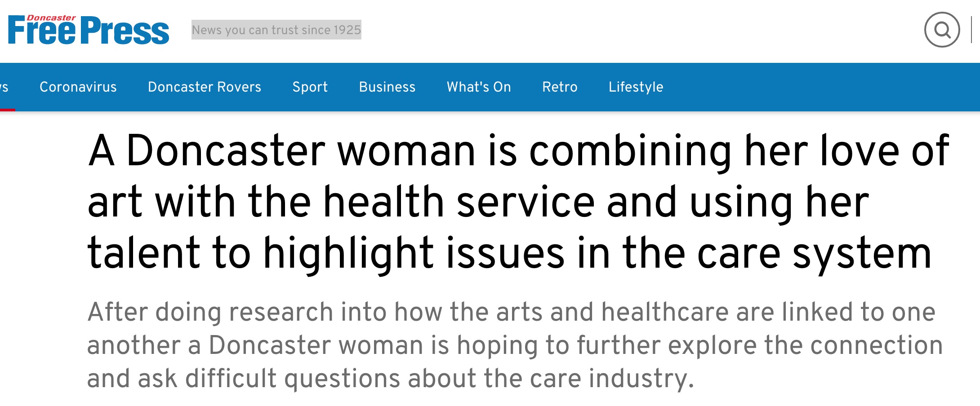The image size is (980, 406).
Task: Go to Doncaster Rovers news
Action: tap(204, 87)
